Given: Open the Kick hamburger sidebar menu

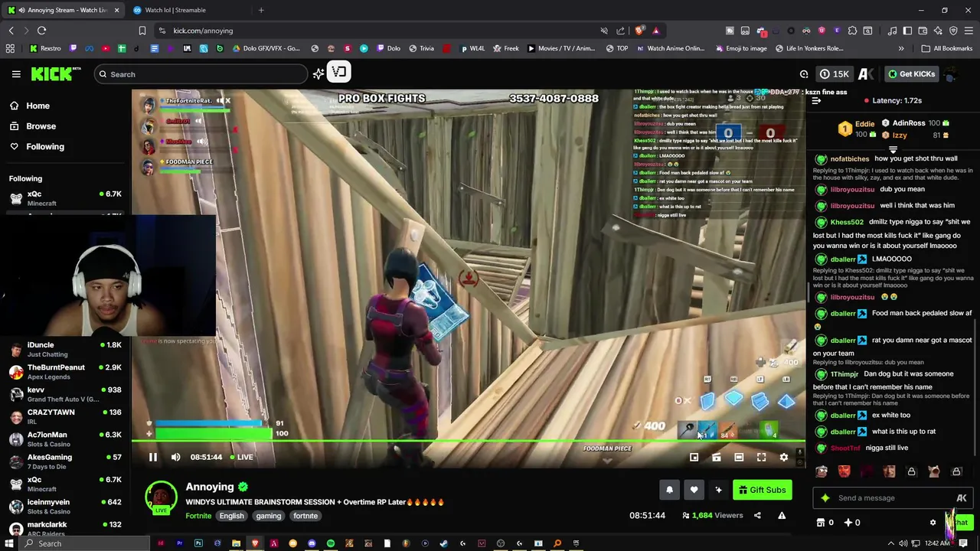Looking at the screenshot, I should pos(16,74).
